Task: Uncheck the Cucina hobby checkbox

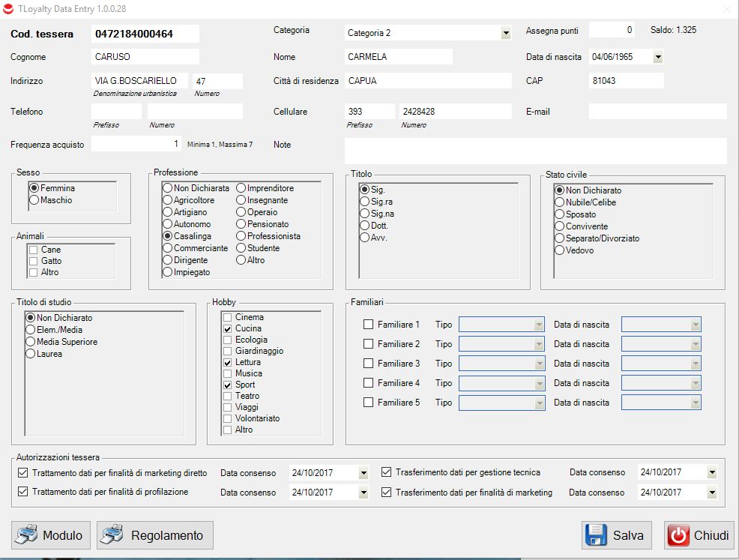Action: coord(227,328)
